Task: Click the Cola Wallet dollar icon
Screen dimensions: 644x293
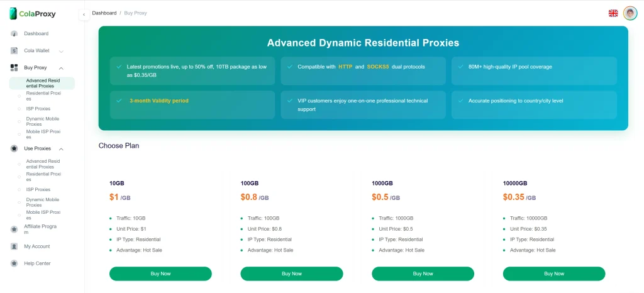Action: [x=14, y=51]
